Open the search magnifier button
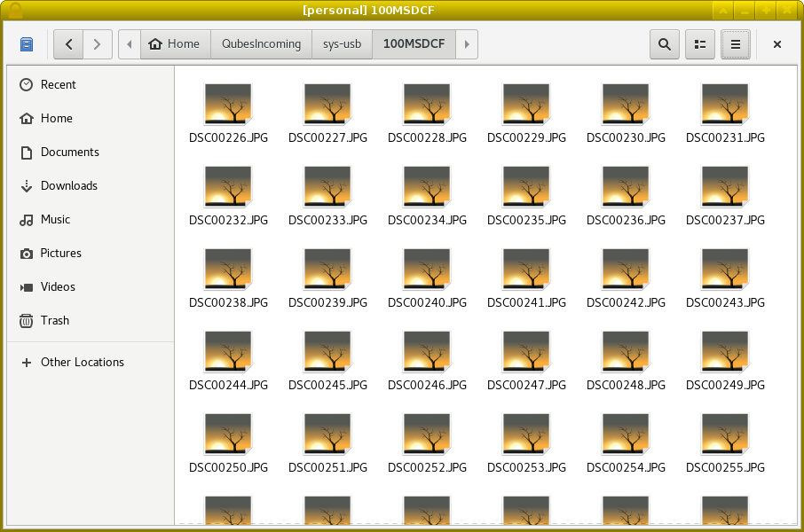This screenshot has width=804, height=532. tap(665, 44)
